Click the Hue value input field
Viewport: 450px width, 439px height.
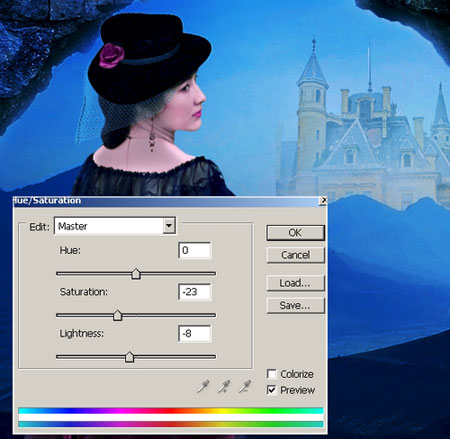[x=195, y=250]
